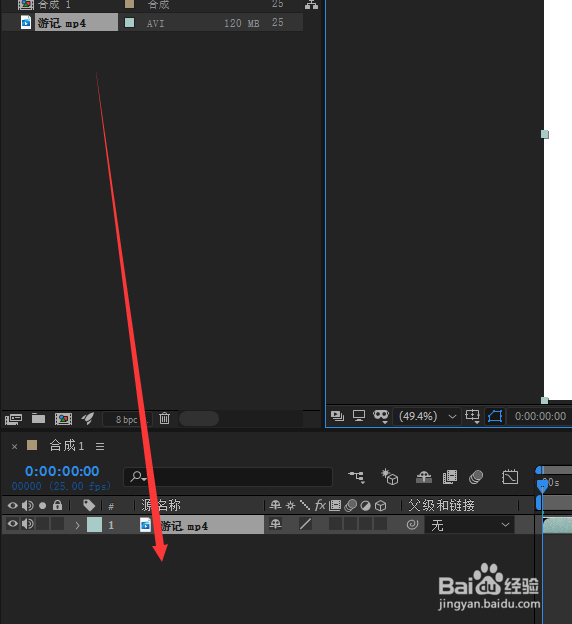
Task: Toggle Hide Shy Layers in timeline
Action: [x=424, y=477]
